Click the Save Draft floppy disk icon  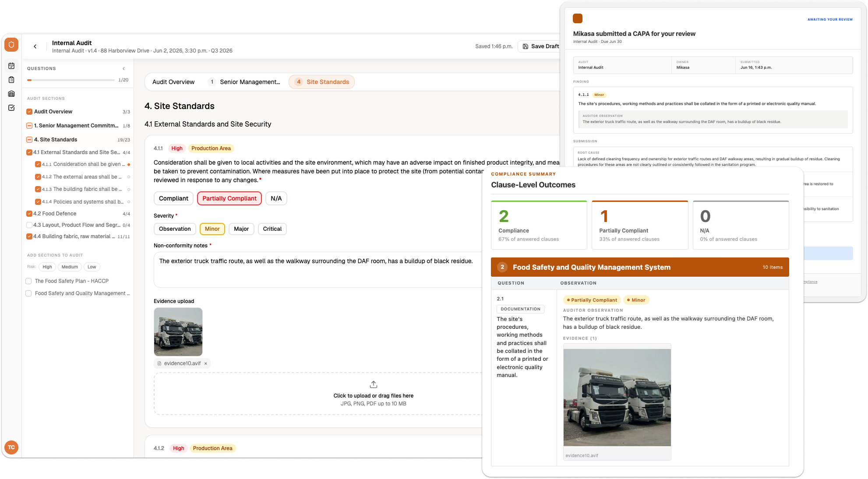[526, 46]
